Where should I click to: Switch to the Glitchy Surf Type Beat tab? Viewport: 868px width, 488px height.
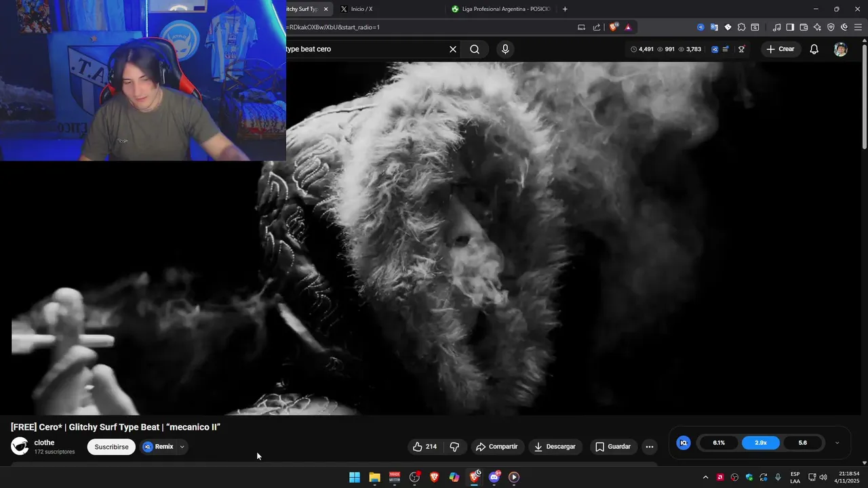coord(303,9)
